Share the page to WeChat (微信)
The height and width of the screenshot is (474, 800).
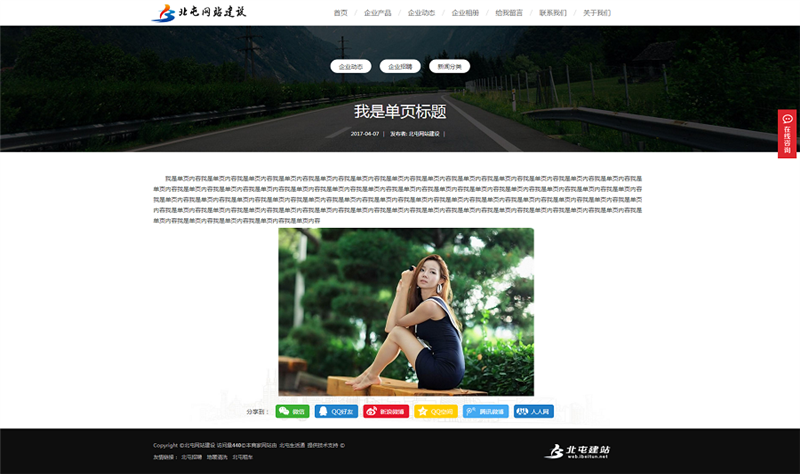(x=292, y=411)
